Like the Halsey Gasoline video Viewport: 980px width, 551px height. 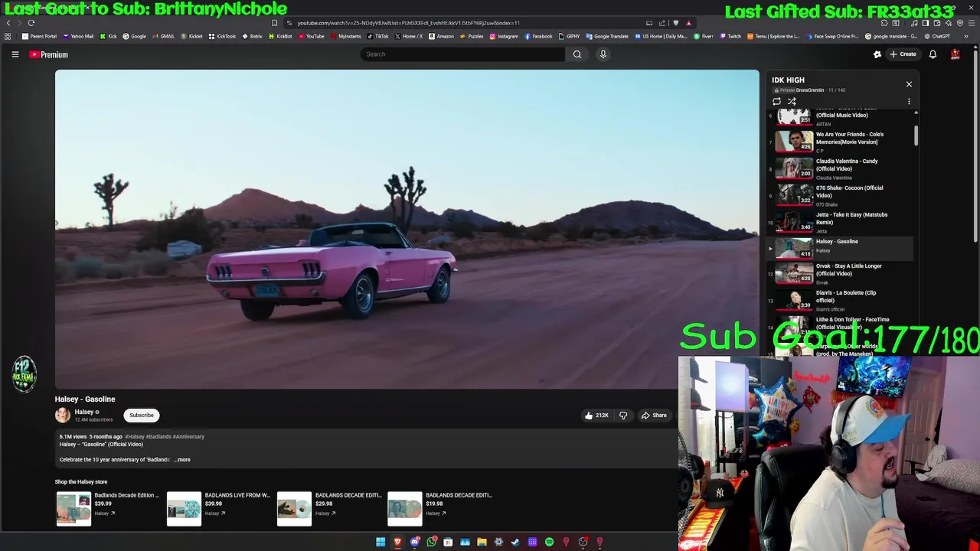(x=596, y=416)
